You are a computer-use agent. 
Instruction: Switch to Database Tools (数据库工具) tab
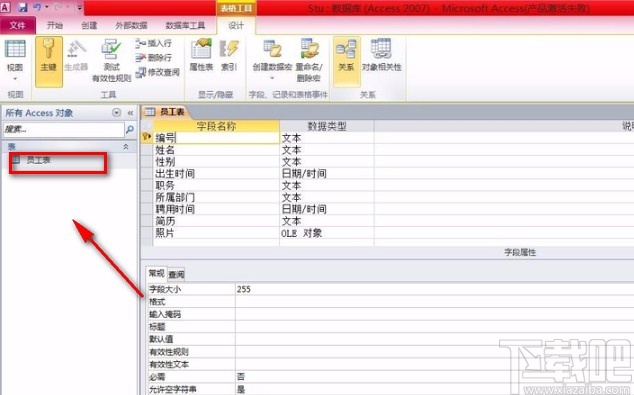185,26
